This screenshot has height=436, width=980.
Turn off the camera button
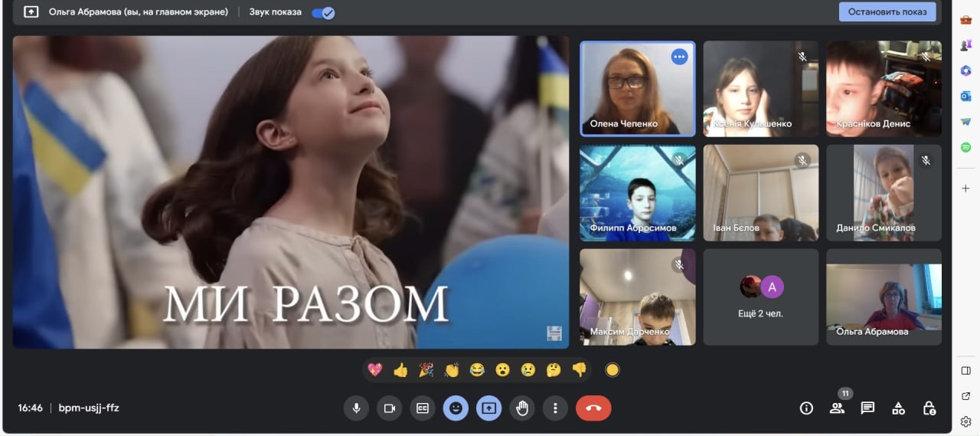(x=389, y=408)
